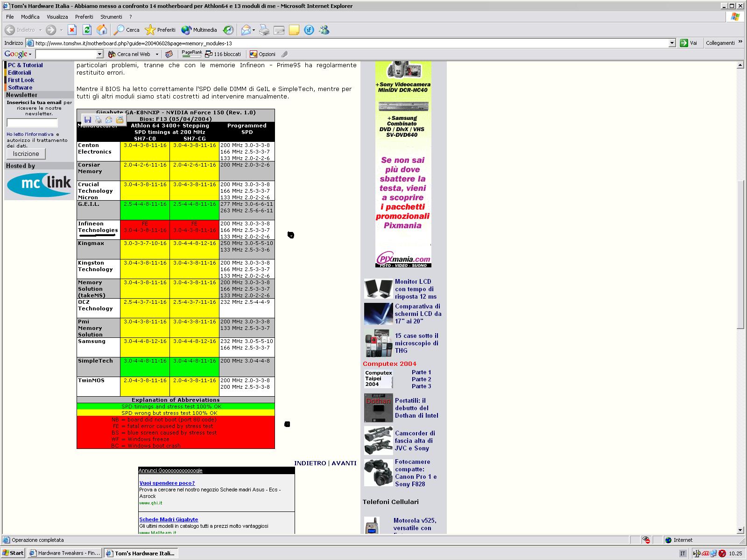
Task: Open the Cerca search pane
Action: coord(127,30)
